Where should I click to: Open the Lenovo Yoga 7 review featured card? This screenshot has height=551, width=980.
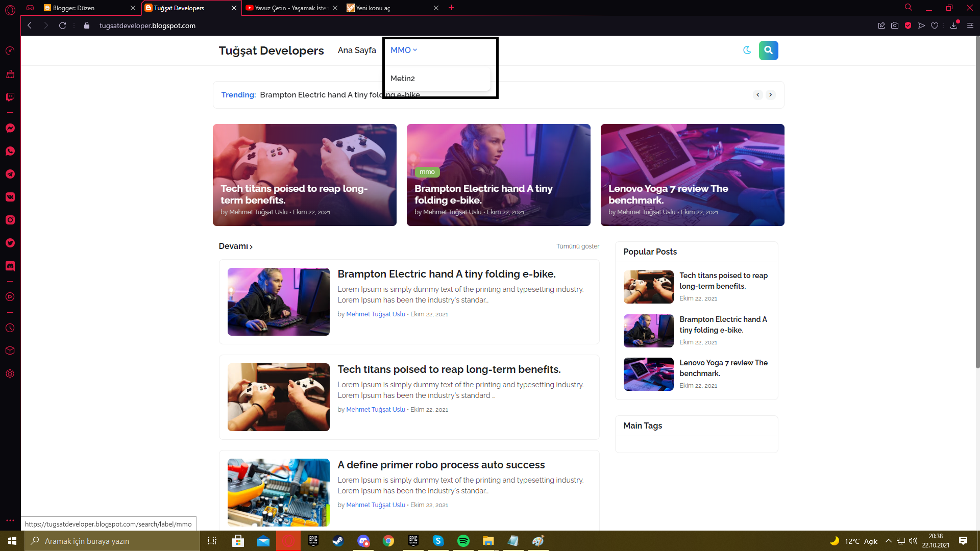(x=692, y=175)
